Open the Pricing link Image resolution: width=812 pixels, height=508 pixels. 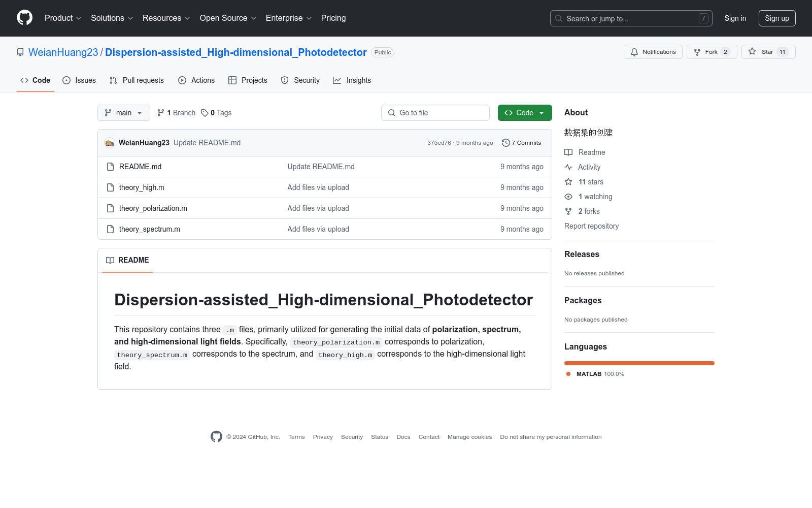[x=333, y=18]
